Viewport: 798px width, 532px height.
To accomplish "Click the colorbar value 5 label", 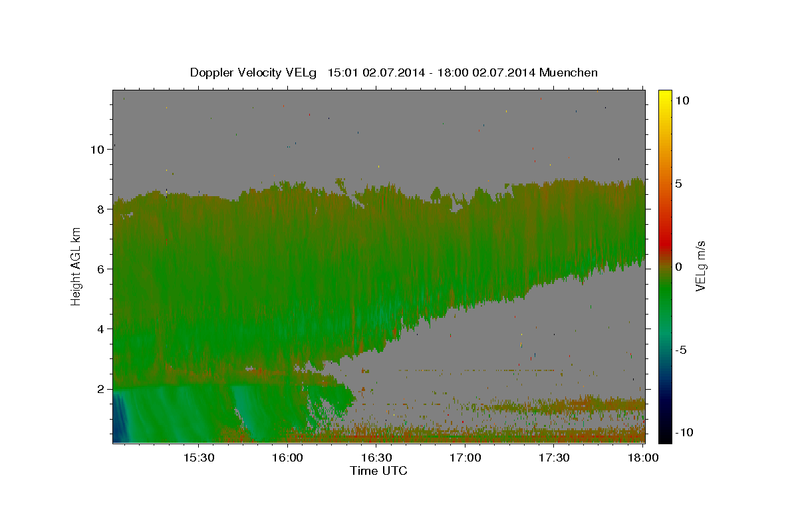I will 679,184.
